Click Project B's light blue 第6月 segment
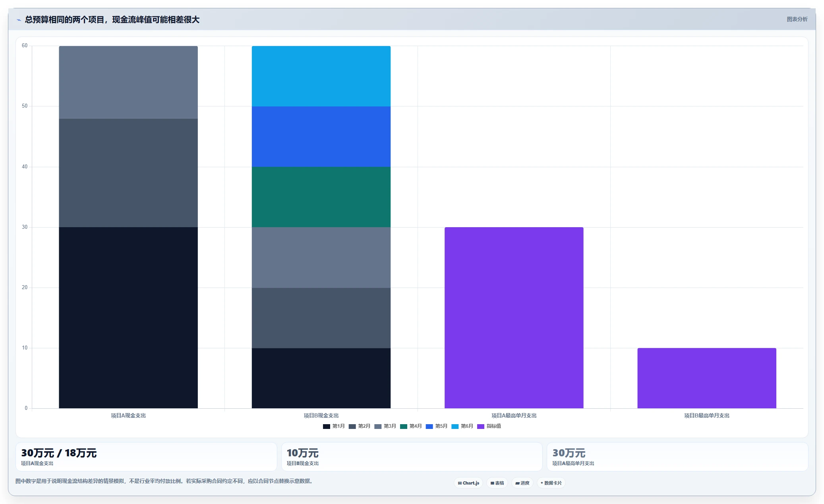824x504 pixels. click(321, 76)
